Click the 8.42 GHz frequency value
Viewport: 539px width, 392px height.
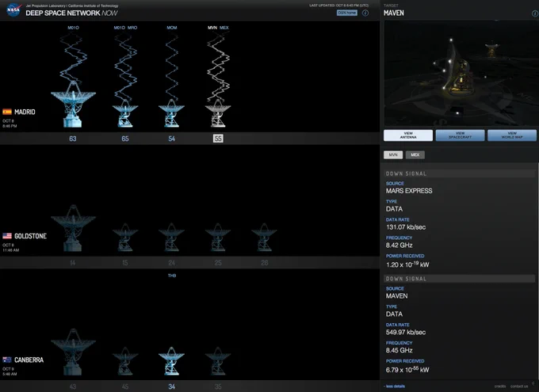[399, 245]
